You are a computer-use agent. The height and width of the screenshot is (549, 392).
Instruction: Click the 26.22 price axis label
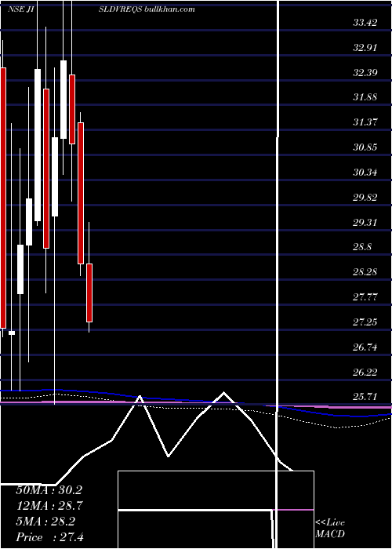[x=365, y=372]
